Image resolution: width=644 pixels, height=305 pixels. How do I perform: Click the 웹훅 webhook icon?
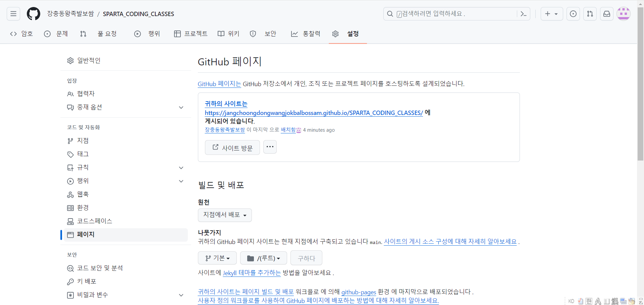click(x=70, y=194)
